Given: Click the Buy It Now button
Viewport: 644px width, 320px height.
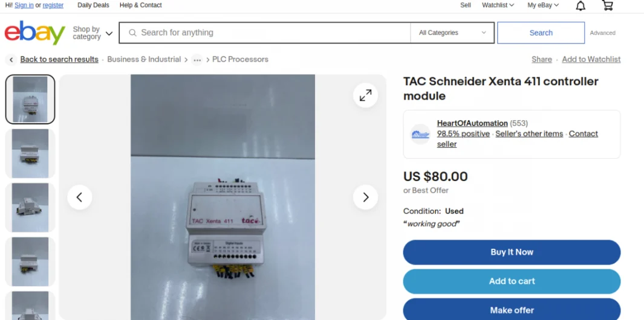Looking at the screenshot, I should 512,252.
